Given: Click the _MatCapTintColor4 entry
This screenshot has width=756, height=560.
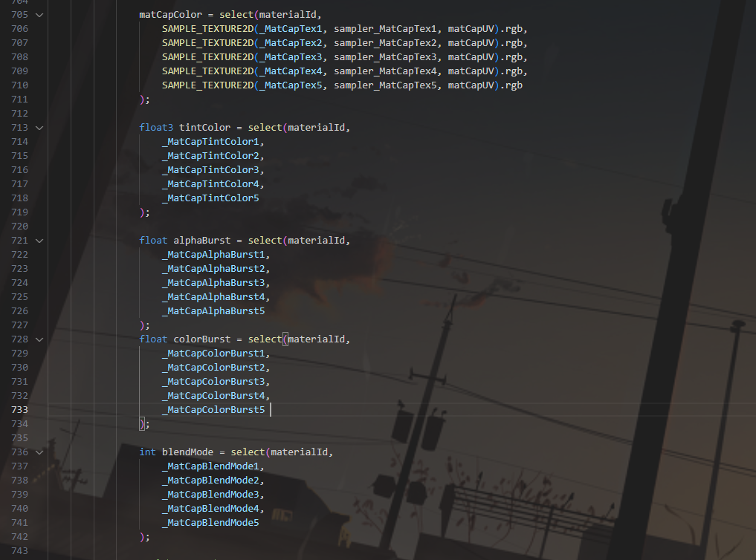Looking at the screenshot, I should [211, 184].
